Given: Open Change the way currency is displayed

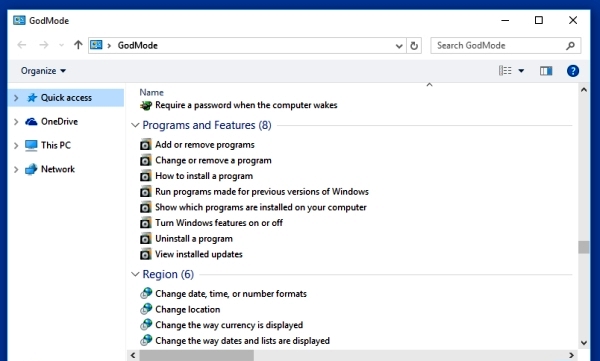Looking at the screenshot, I should click(229, 325).
